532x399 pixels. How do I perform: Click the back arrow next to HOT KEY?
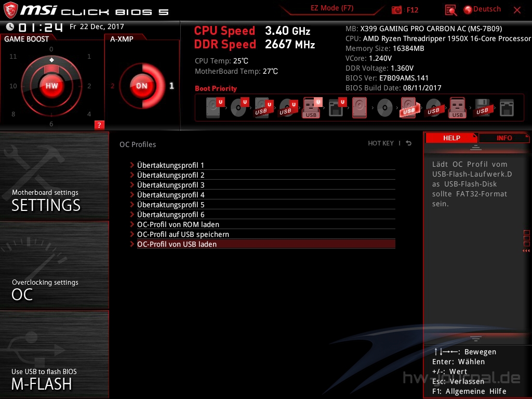tap(409, 143)
